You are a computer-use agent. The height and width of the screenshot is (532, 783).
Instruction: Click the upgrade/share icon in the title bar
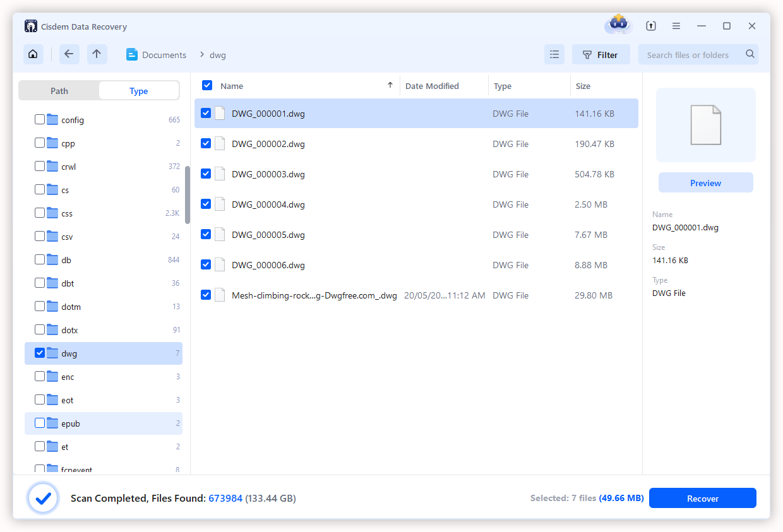pyautogui.click(x=650, y=26)
